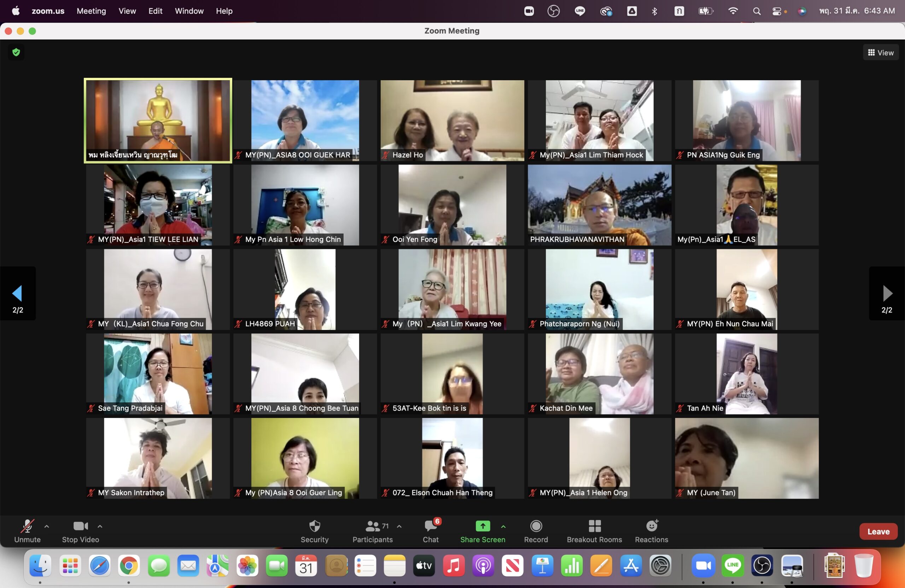Open the Meeting menu

[x=91, y=11]
